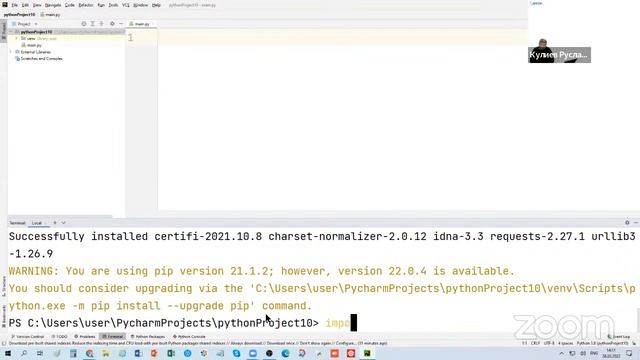Open the File menu

click(x=14, y=5)
